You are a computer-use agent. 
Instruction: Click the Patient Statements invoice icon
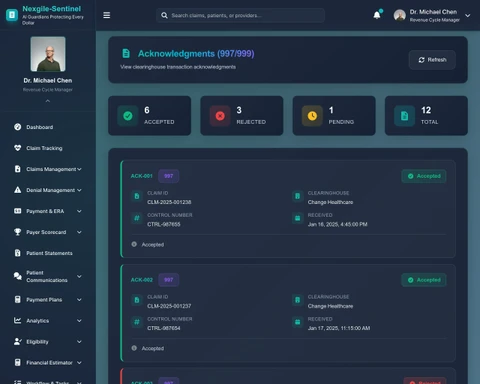(x=18, y=253)
